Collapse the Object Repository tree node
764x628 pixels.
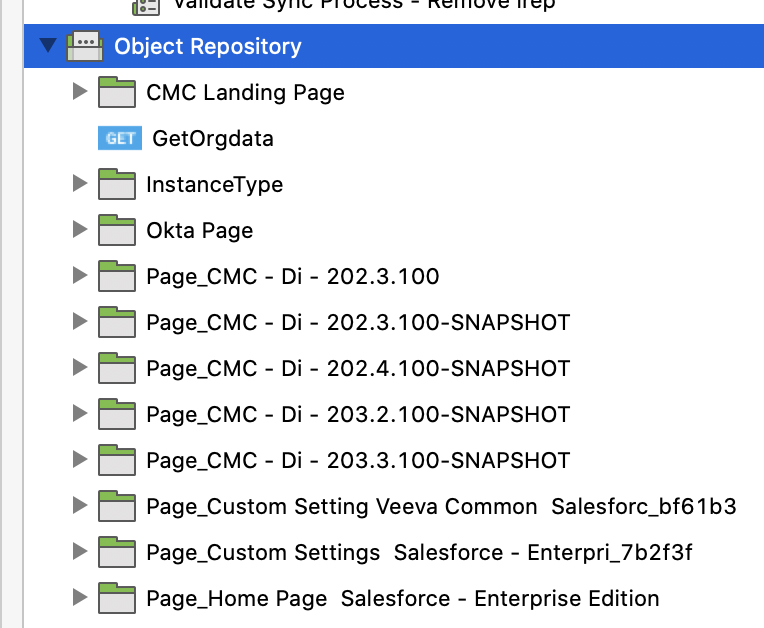point(46,46)
